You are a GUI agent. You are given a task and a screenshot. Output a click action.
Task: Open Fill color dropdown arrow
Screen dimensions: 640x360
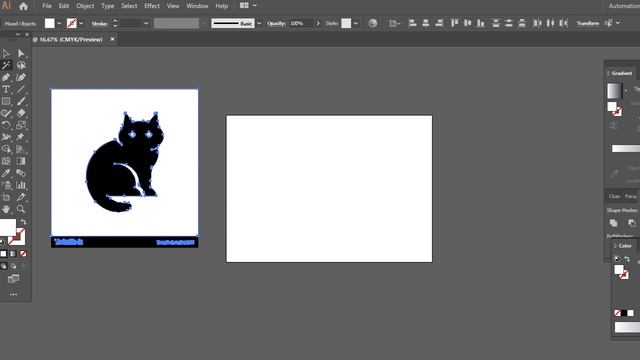tap(59, 23)
